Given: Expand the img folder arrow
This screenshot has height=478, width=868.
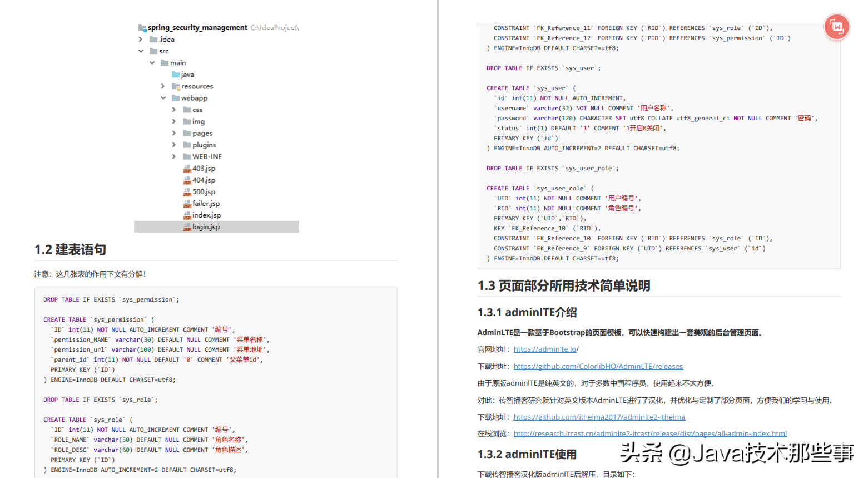Looking at the screenshot, I should click(173, 121).
